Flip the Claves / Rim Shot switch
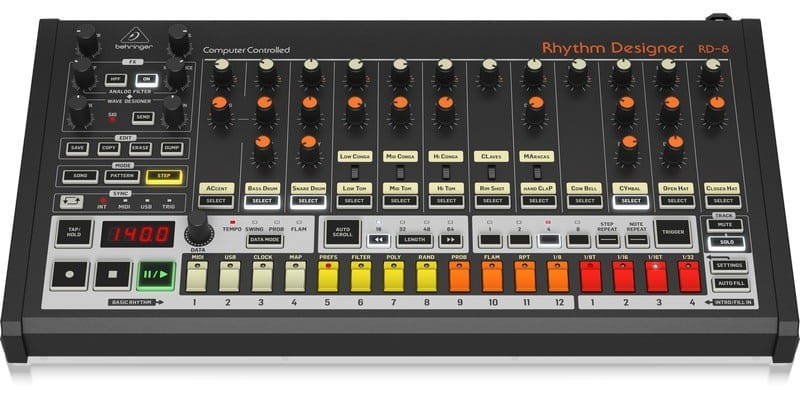 pyautogui.click(x=491, y=172)
